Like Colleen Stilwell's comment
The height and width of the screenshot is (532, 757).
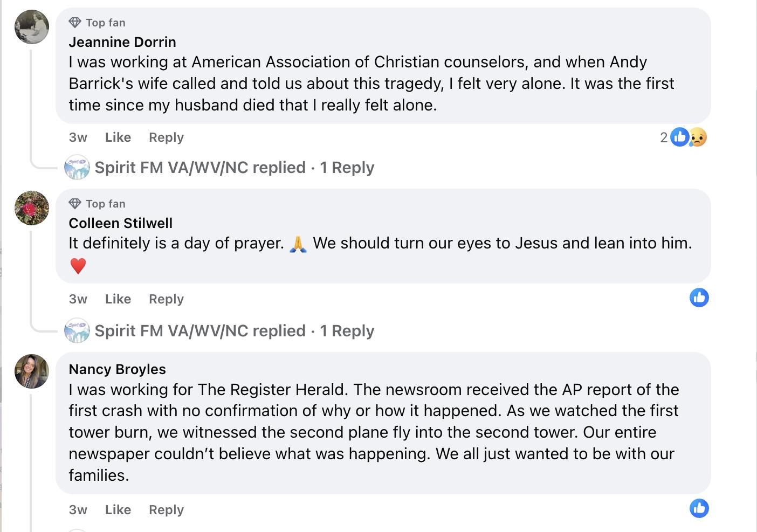click(118, 299)
